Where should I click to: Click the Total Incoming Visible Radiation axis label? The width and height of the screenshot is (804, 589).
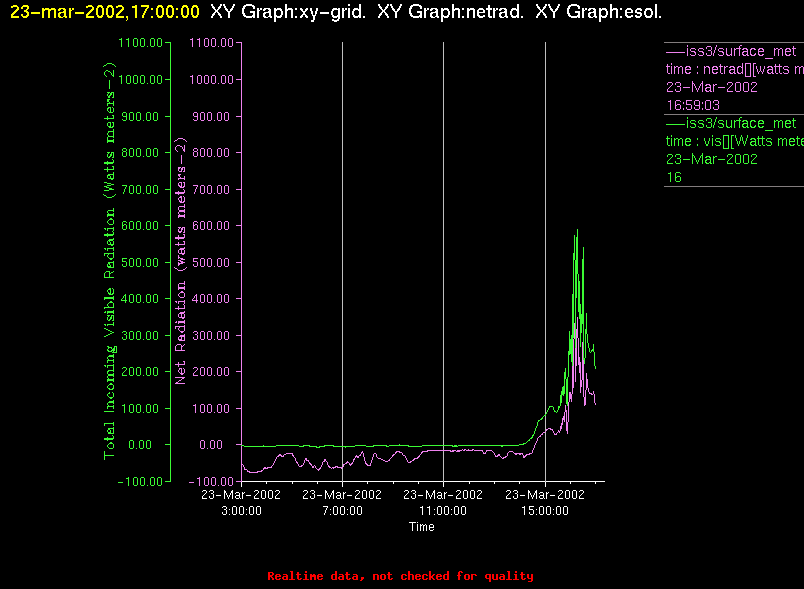(110, 261)
